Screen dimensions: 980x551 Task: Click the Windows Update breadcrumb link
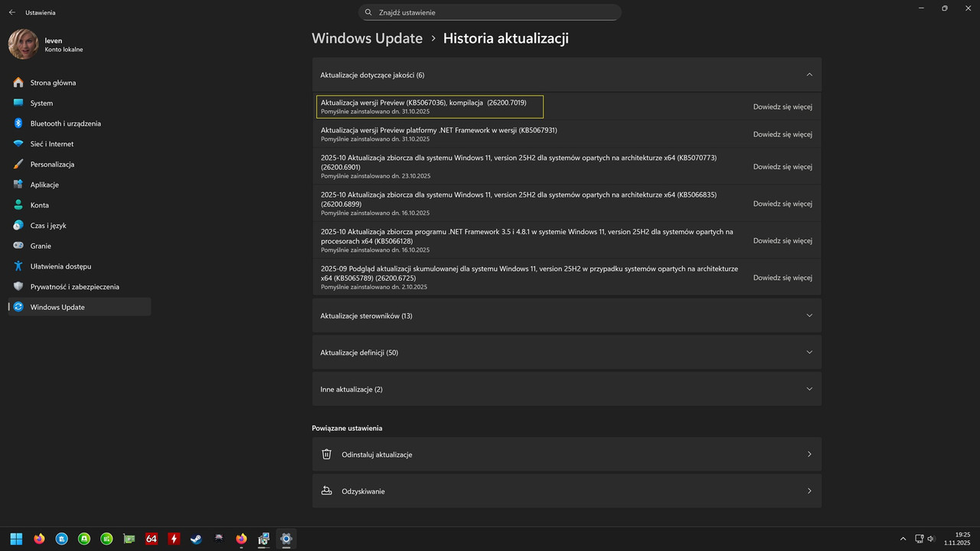(x=367, y=38)
